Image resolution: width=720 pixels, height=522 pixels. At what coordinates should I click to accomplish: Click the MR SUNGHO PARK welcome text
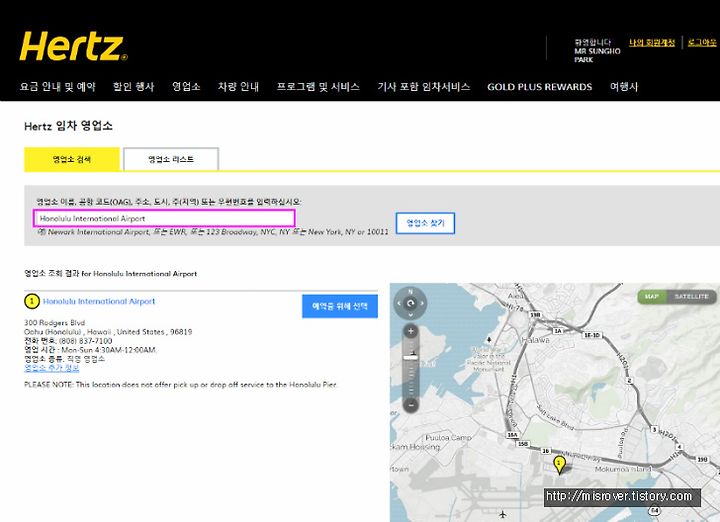click(597, 55)
